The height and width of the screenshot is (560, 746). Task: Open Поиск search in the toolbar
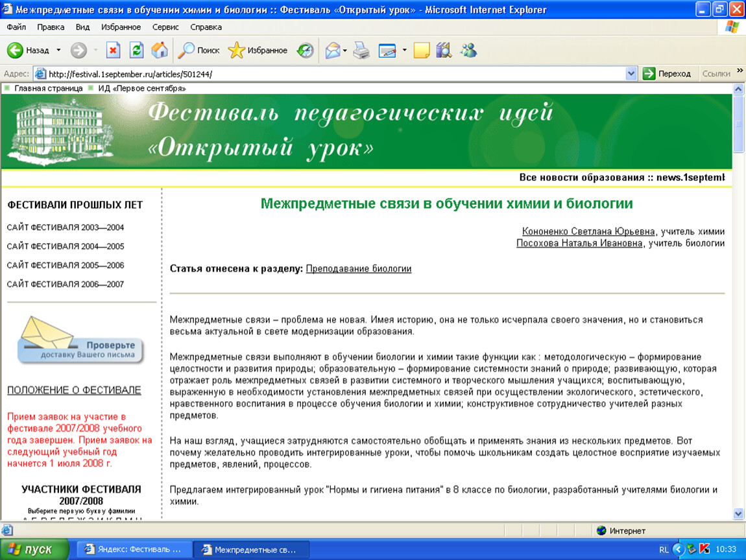199,51
